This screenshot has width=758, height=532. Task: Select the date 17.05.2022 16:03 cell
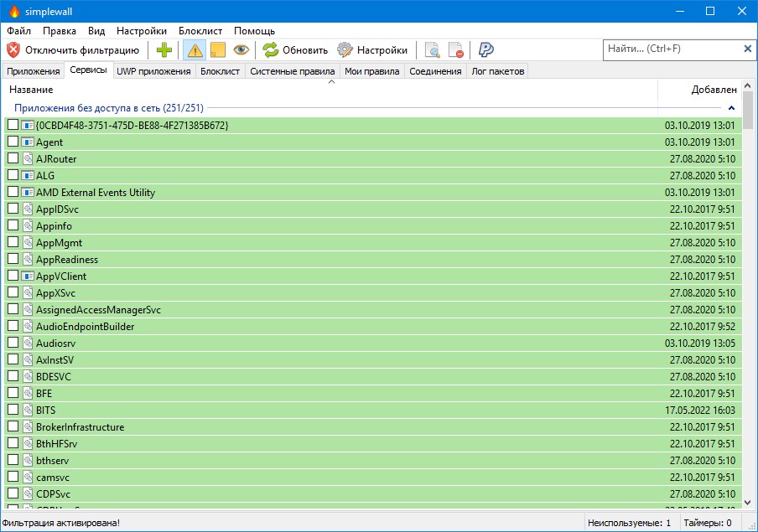(x=700, y=411)
